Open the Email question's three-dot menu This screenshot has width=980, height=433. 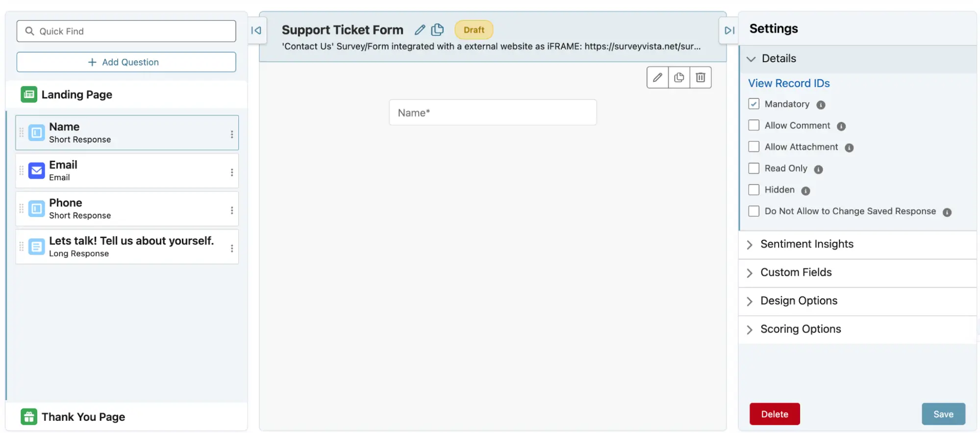(232, 172)
